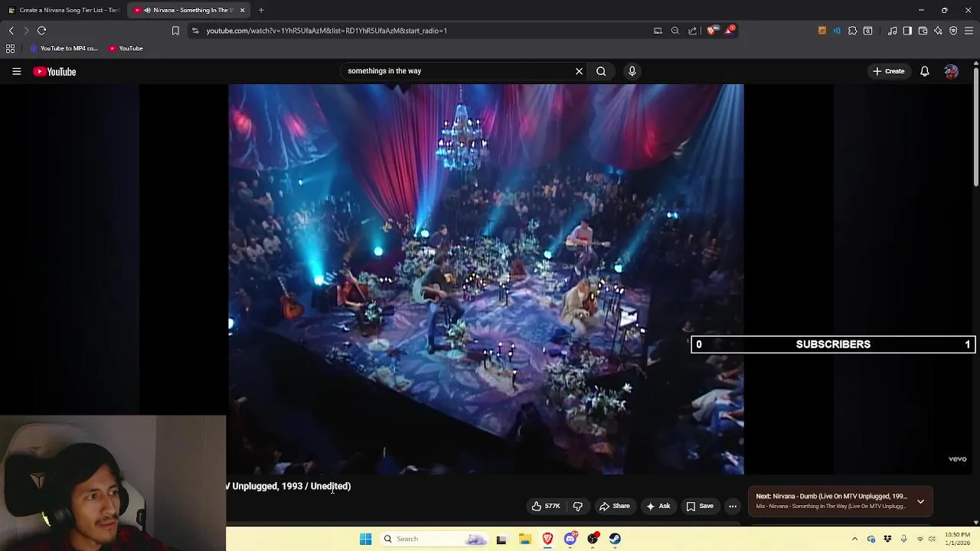Image resolution: width=980 pixels, height=551 pixels.
Task: Open Brave Rewards triangle icon
Action: (730, 31)
